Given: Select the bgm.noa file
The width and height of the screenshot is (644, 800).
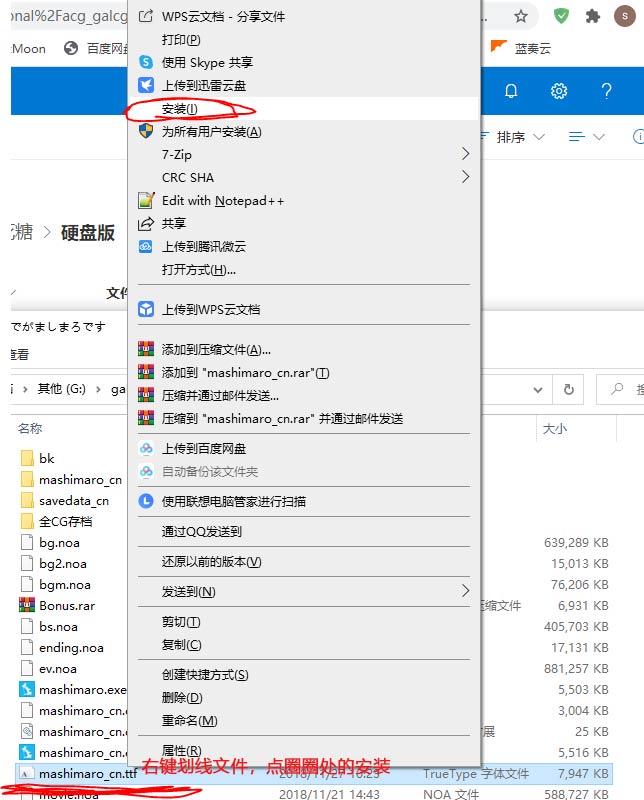Looking at the screenshot, I should tap(64, 584).
